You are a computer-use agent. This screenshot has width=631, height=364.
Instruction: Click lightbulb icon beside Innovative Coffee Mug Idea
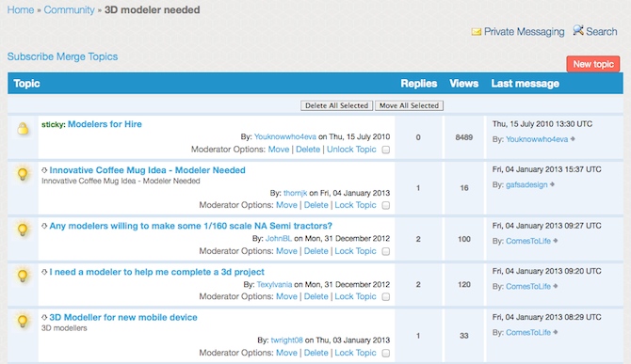pyautogui.click(x=23, y=174)
